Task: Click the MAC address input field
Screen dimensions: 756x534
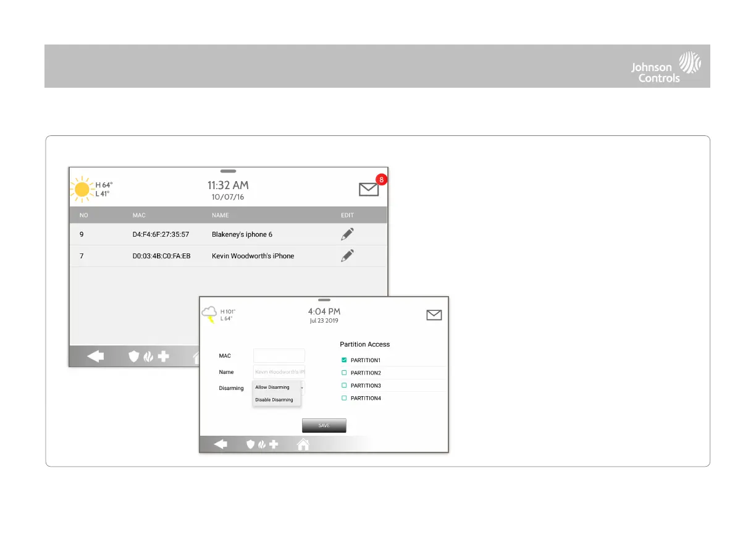Action: click(279, 355)
